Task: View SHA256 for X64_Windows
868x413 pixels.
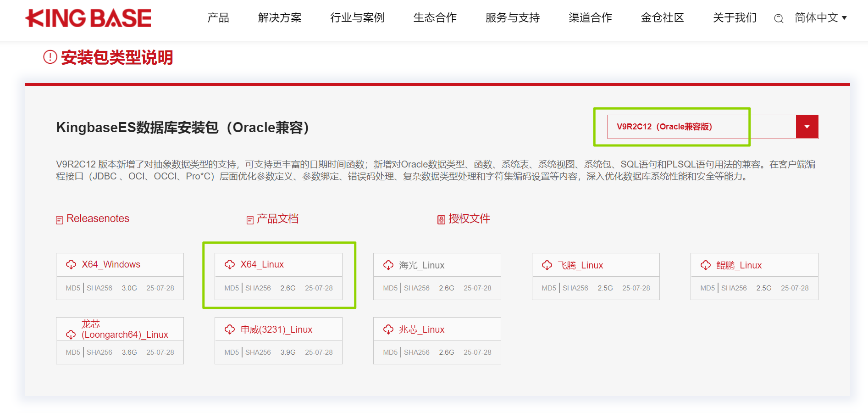Action: click(100, 288)
